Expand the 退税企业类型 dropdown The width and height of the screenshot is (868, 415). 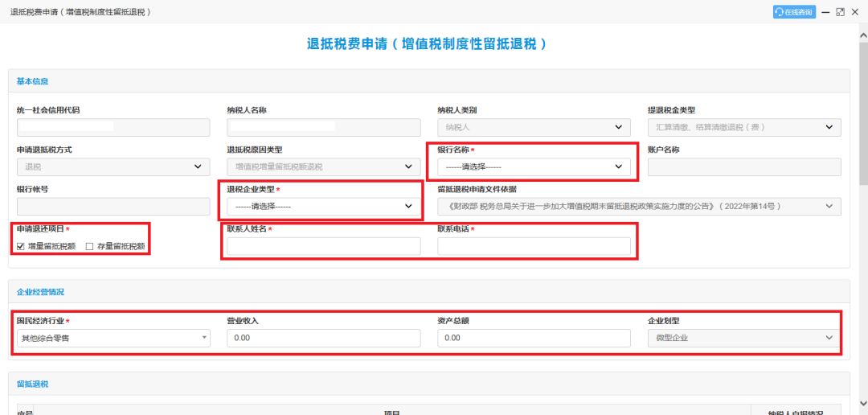point(323,207)
